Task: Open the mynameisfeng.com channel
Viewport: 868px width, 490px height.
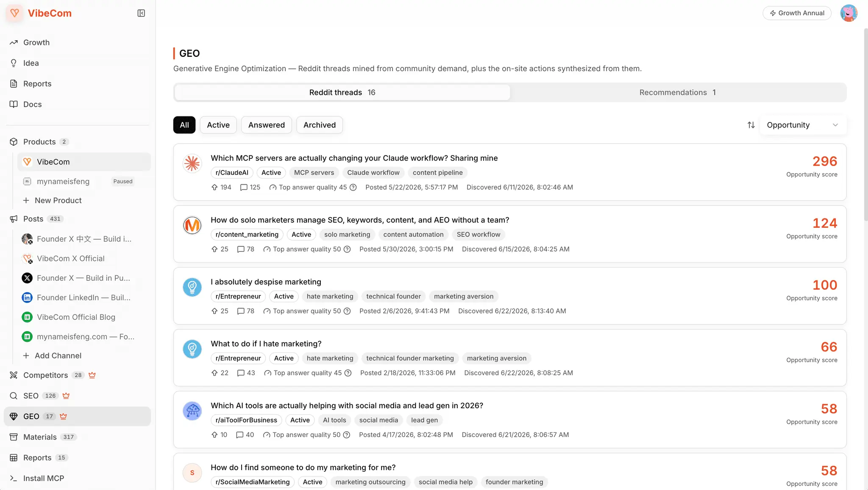Action: pyautogui.click(x=84, y=337)
